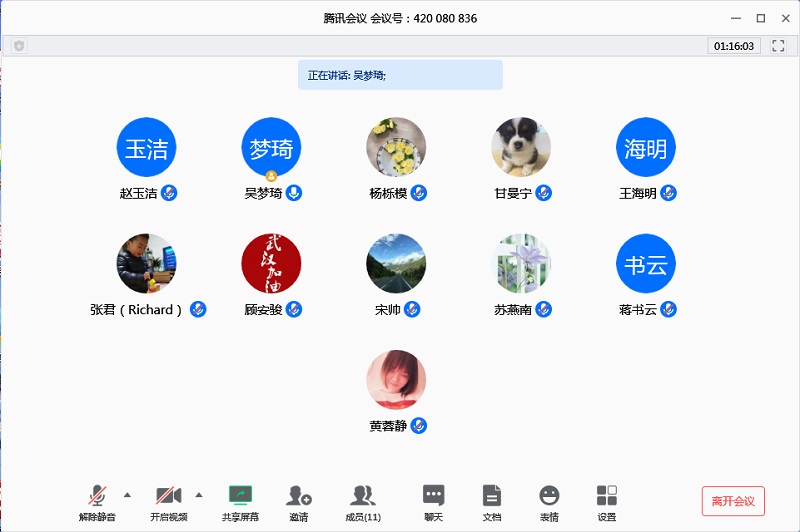
Task: Click the Leave Meeting (离开会议) button
Action: tap(733, 501)
